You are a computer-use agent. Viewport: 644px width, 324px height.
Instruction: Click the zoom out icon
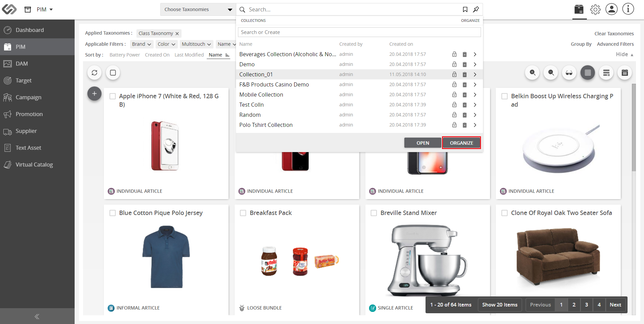tap(551, 73)
